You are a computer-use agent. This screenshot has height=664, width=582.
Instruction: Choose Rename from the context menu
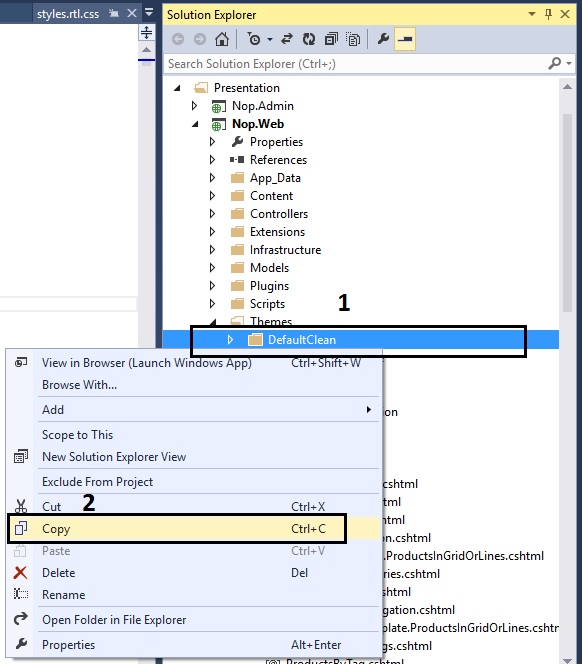click(x=194, y=595)
